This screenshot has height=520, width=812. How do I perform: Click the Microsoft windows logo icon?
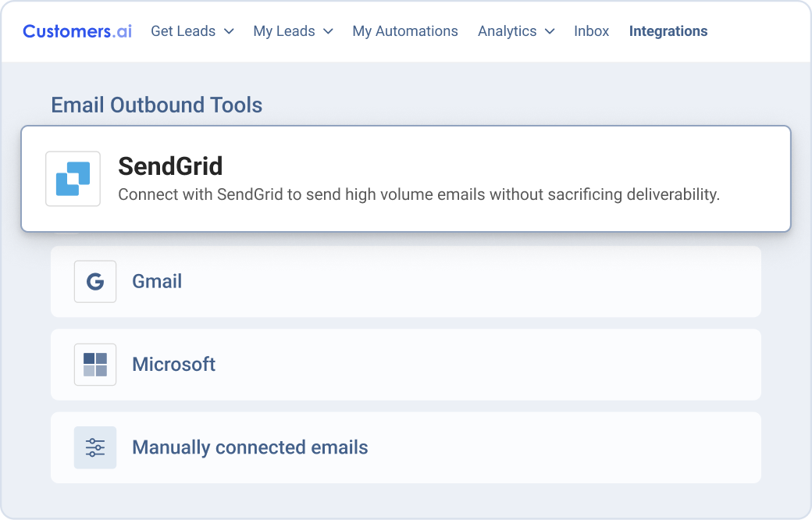tap(95, 365)
